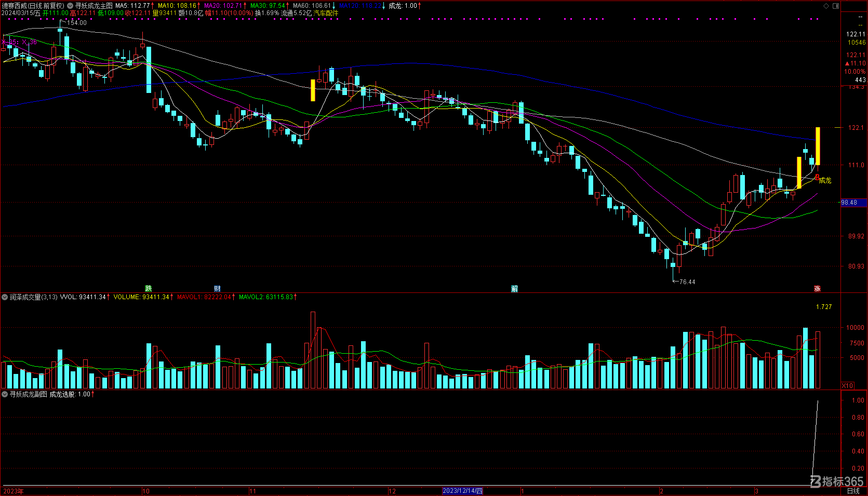The image size is (868, 496).
Task: Click the 幅11.10(10.00%) change value
Action: pos(229,13)
